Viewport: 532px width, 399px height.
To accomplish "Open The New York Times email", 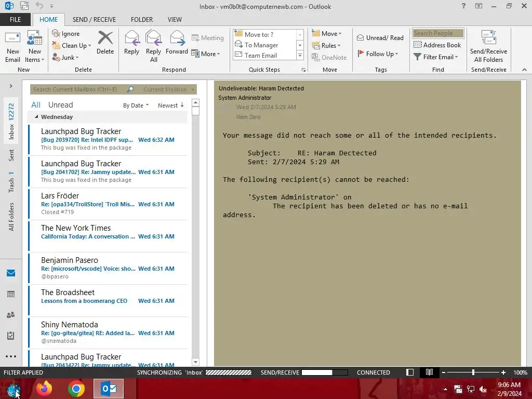I will [x=108, y=236].
